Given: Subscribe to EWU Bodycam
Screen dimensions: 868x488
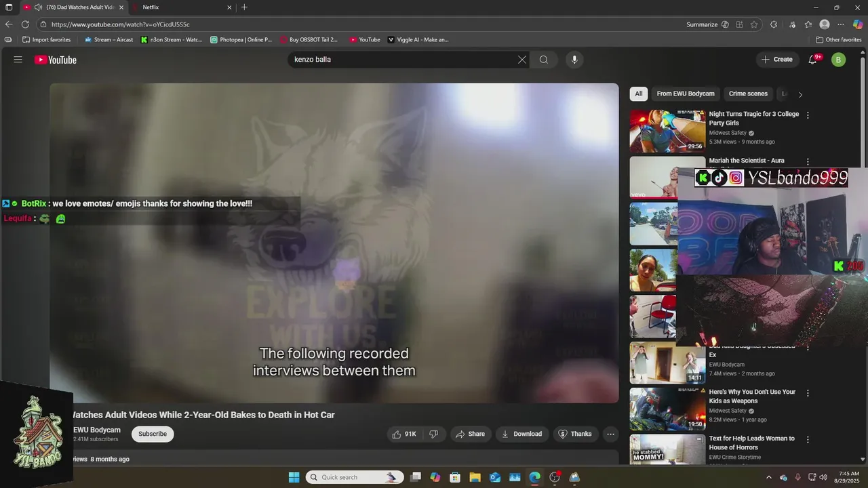Looking at the screenshot, I should tap(153, 434).
